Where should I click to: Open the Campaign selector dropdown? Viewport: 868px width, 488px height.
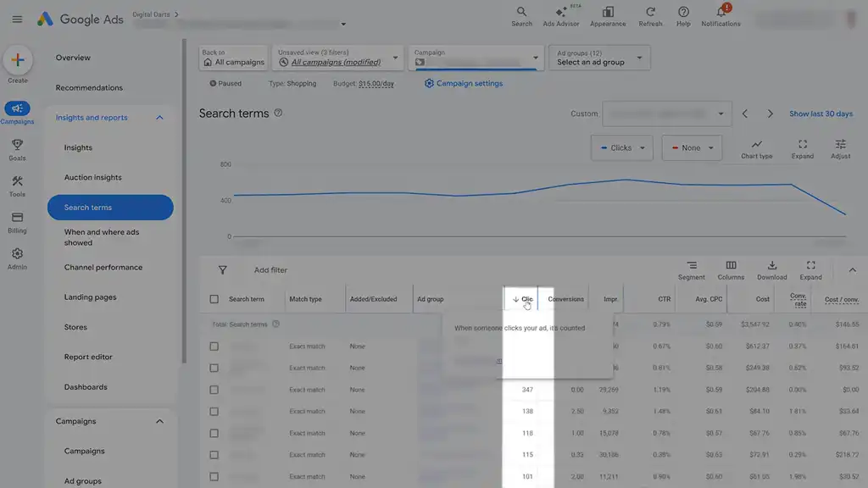click(x=476, y=58)
